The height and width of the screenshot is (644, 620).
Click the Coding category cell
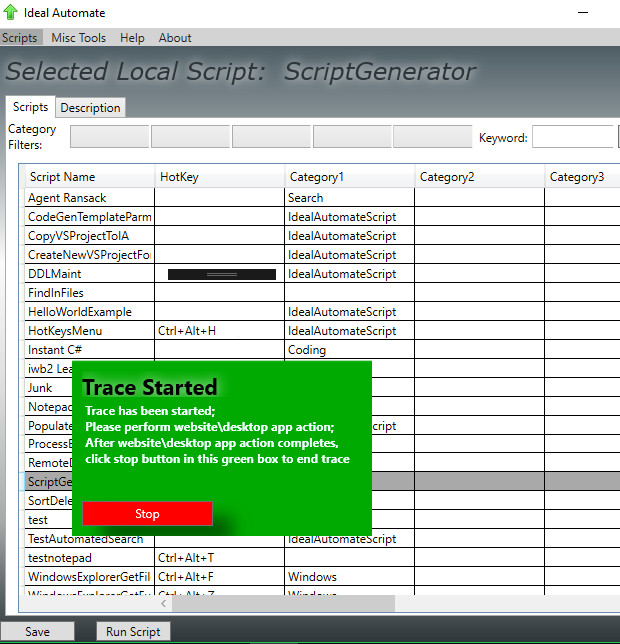click(349, 350)
